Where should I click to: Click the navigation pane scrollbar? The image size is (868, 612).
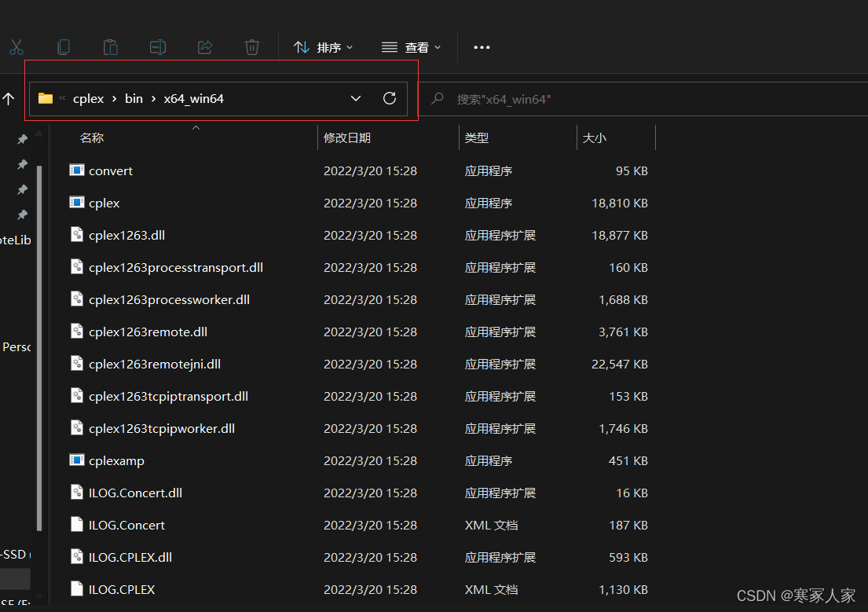pos(39,348)
